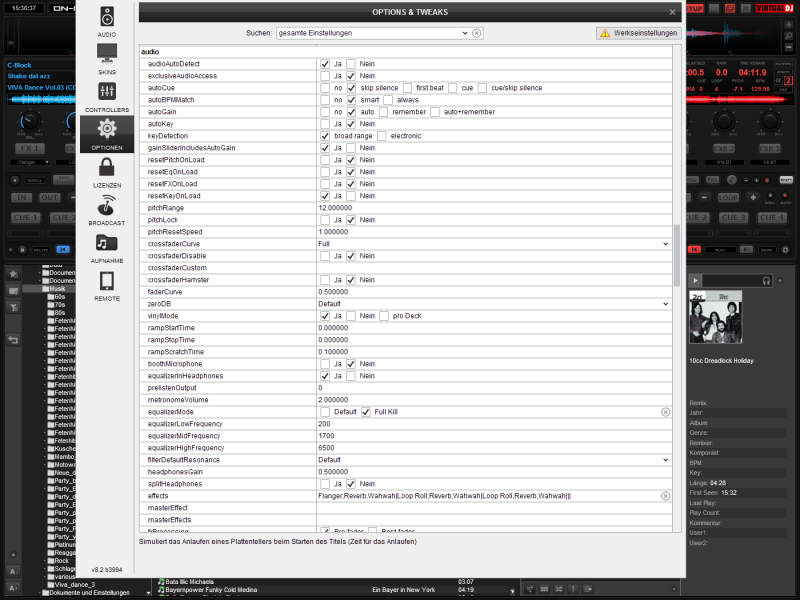Reset the effects setting to default
Image resolution: width=800 pixels, height=600 pixels.
click(x=665, y=496)
